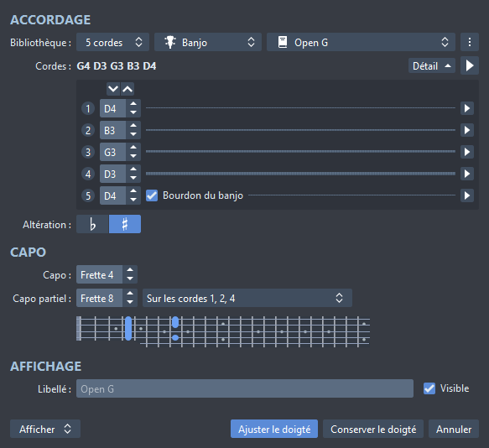The height and width of the screenshot is (448, 489).
Task: Open the Banjo instrument dropdown
Action: pos(208,42)
